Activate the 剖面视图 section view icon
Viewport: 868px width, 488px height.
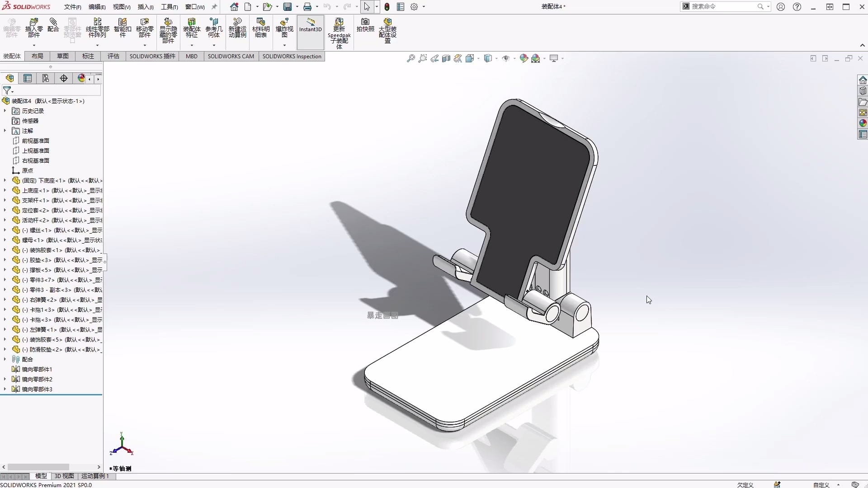pos(446,58)
